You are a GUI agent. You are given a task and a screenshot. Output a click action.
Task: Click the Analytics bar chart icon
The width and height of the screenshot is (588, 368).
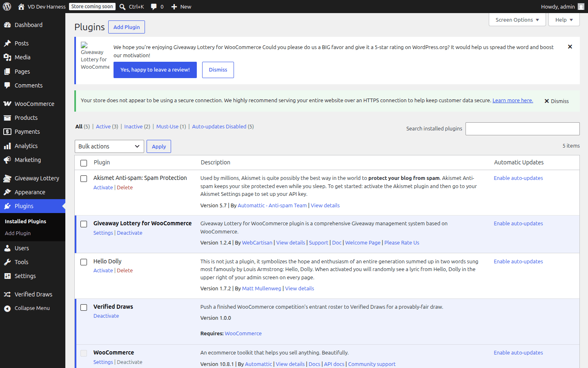tap(7, 146)
